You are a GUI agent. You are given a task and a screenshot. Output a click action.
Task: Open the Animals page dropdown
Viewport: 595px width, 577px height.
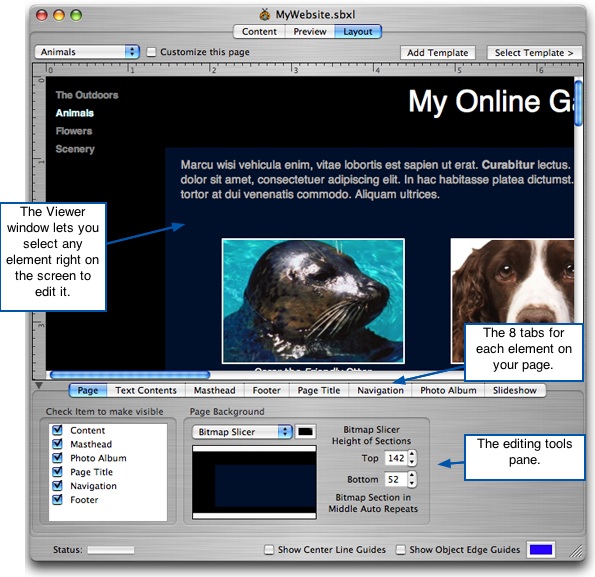tap(87, 52)
